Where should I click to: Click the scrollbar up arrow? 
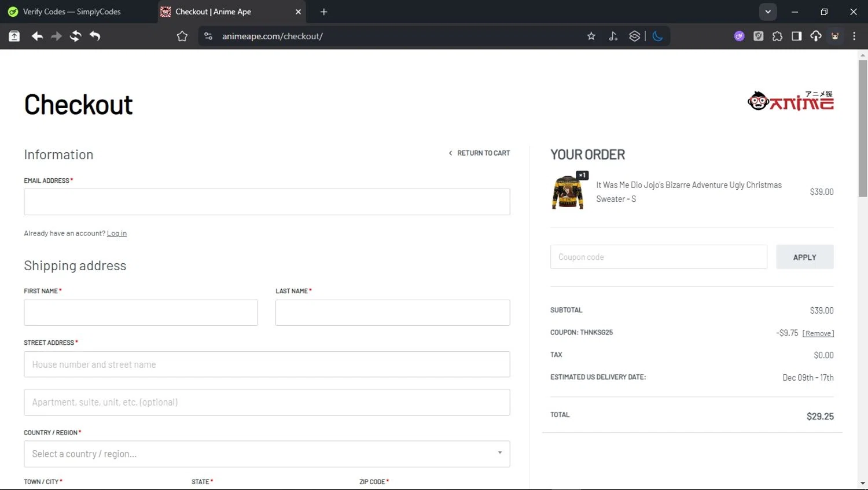point(863,56)
